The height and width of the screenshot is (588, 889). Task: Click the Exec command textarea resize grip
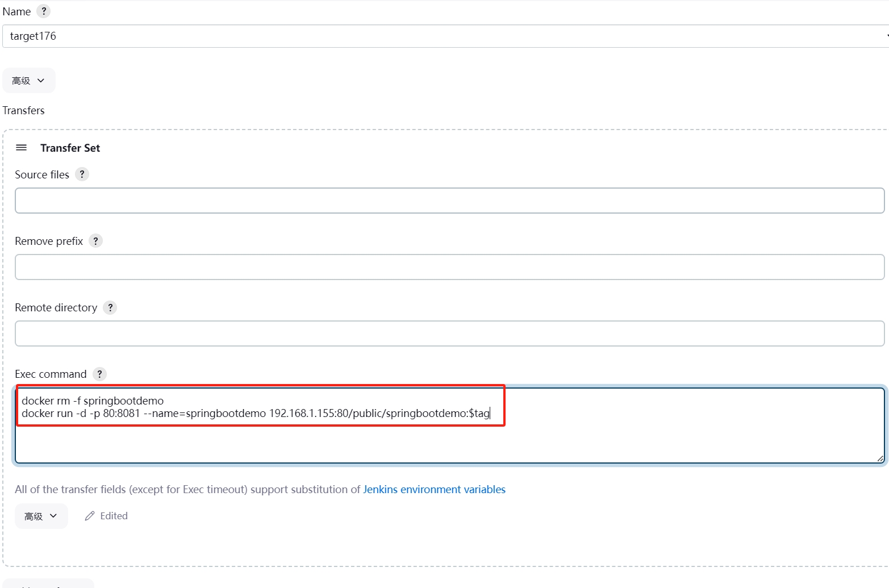pyautogui.click(x=880, y=458)
